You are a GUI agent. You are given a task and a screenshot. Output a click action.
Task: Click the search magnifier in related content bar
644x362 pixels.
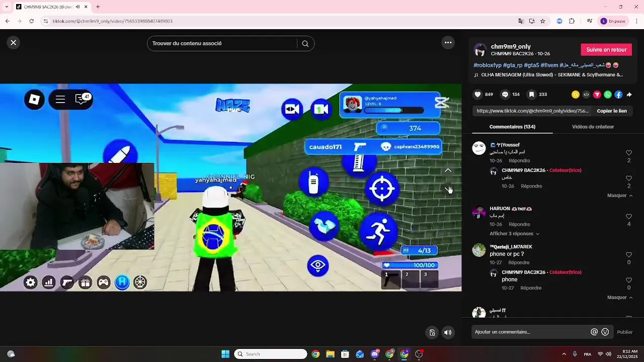(x=305, y=44)
